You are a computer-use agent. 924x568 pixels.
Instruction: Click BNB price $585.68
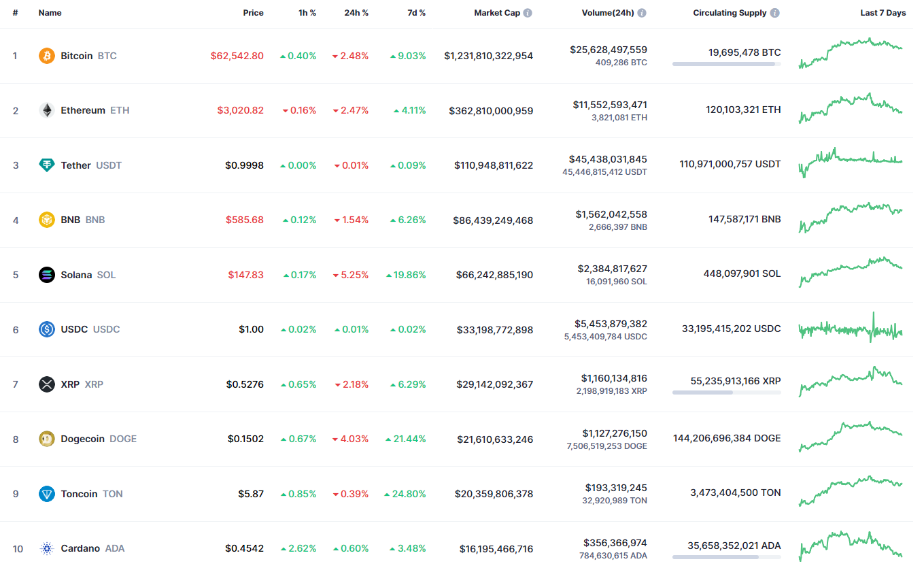point(245,220)
